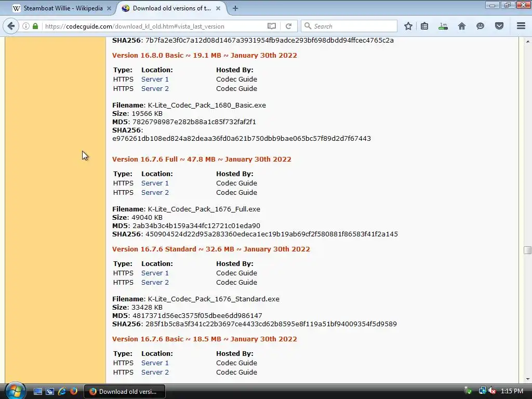Go back with the browser back arrow
Image resolution: width=532 pixels, height=399 pixels.
click(11, 26)
